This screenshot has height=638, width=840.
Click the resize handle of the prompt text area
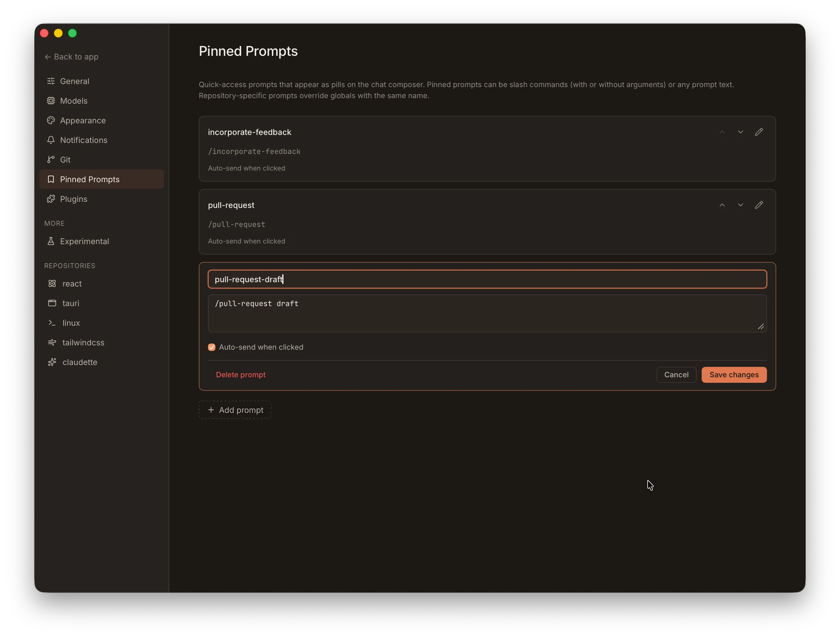[761, 327]
